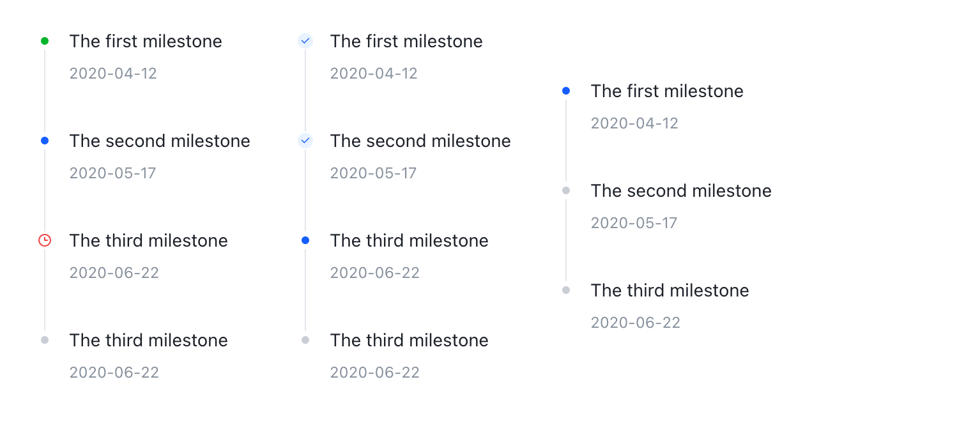Click date 2020-05-17 under blue dot milestone
Viewport: 980px width, 423px height.
pos(113,173)
